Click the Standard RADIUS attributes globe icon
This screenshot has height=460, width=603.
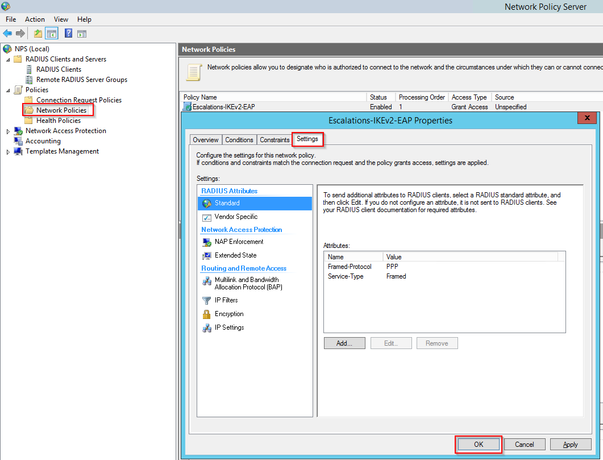[207, 203]
